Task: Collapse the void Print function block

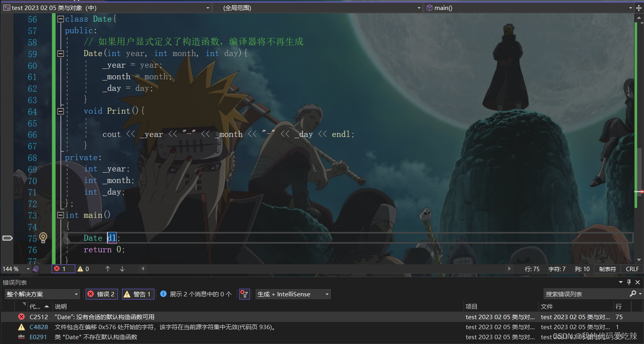Action: click(61, 111)
